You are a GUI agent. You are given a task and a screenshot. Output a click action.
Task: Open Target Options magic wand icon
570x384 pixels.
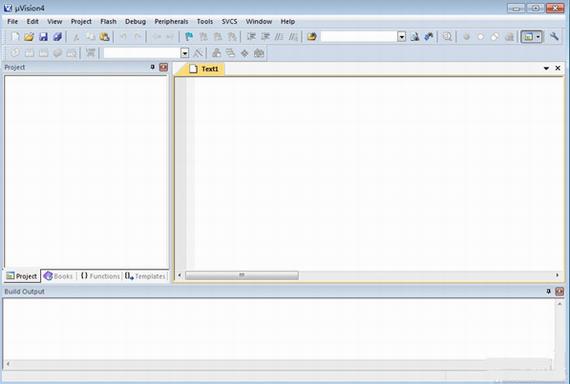(197, 53)
